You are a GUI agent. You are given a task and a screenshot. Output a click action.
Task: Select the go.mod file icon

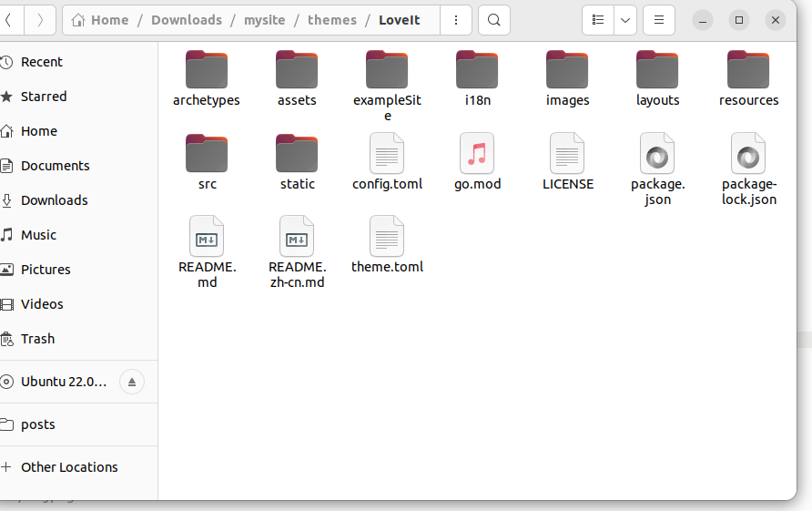point(477,153)
